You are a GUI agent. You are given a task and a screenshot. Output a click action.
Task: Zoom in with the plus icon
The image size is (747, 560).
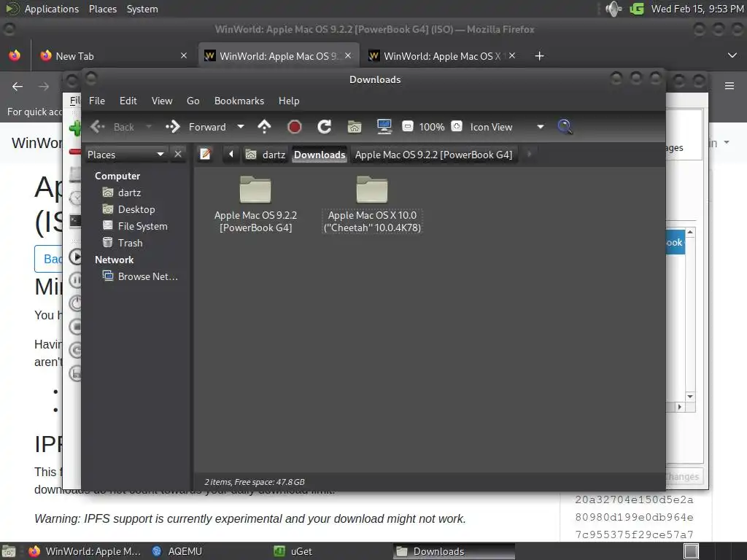[457, 127]
